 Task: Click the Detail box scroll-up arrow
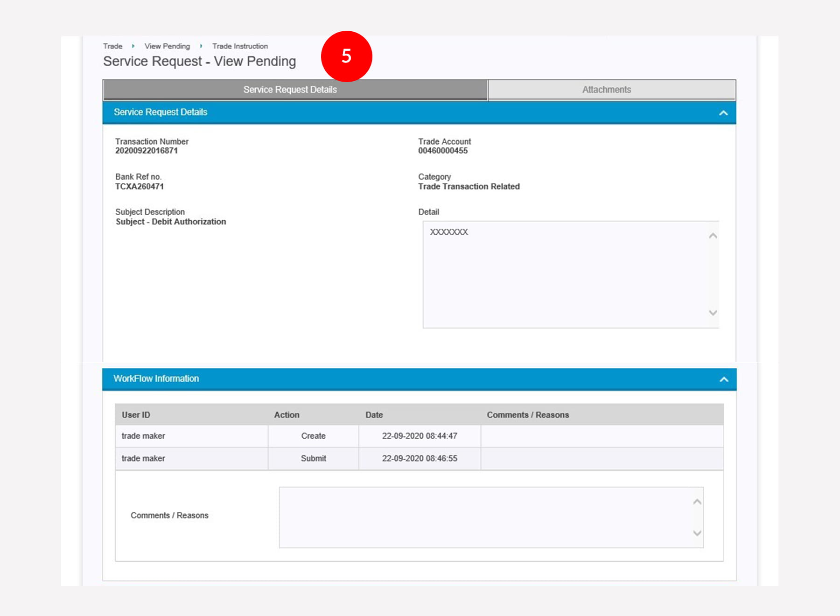713,236
